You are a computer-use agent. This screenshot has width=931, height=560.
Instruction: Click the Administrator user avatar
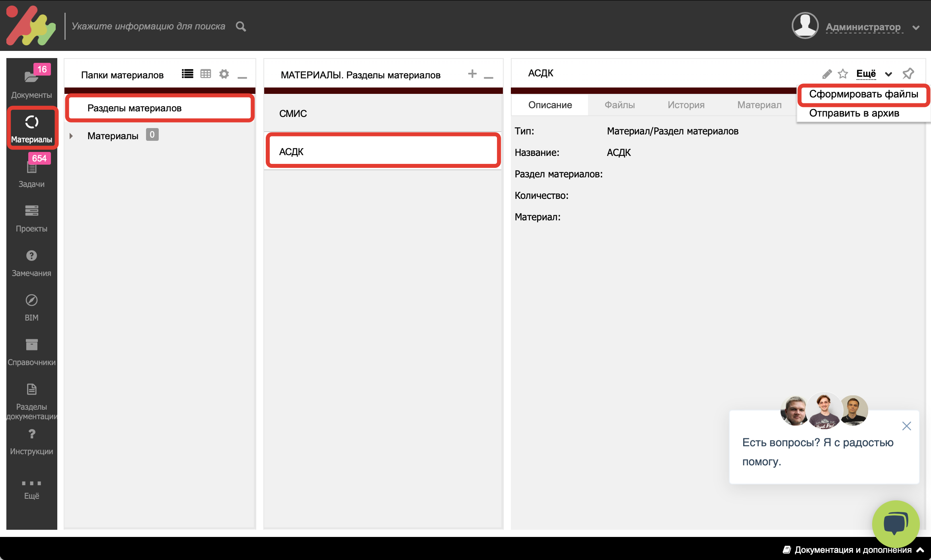805,25
